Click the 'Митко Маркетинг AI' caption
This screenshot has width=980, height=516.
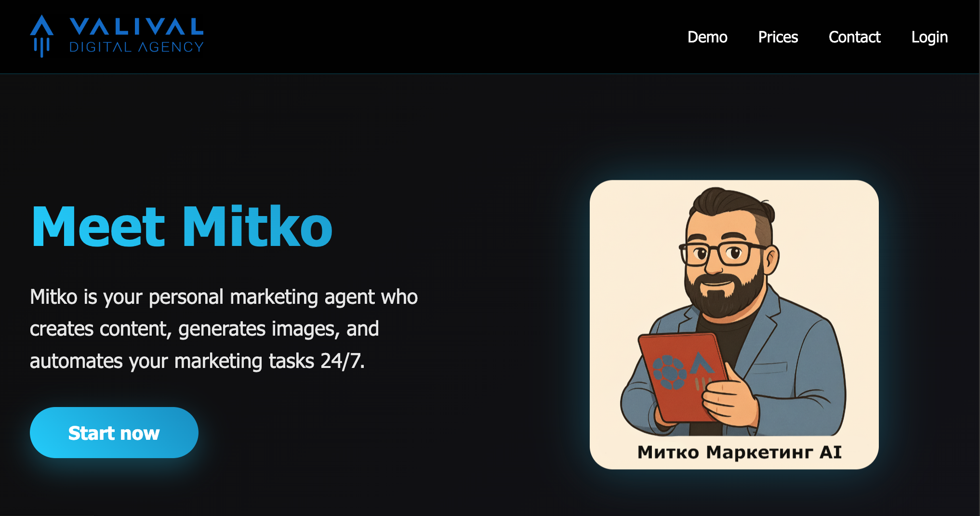point(740,452)
